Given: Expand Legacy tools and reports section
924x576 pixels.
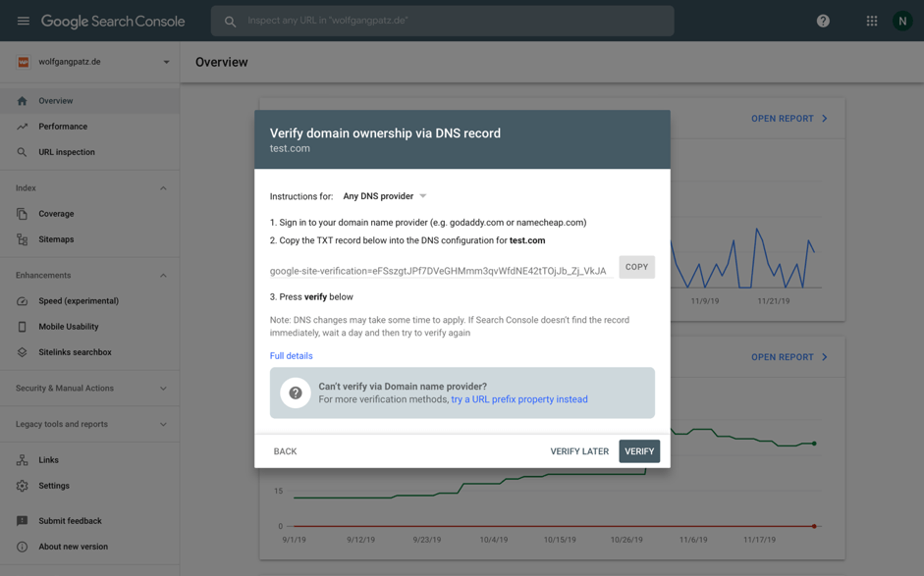Looking at the screenshot, I should (x=163, y=425).
